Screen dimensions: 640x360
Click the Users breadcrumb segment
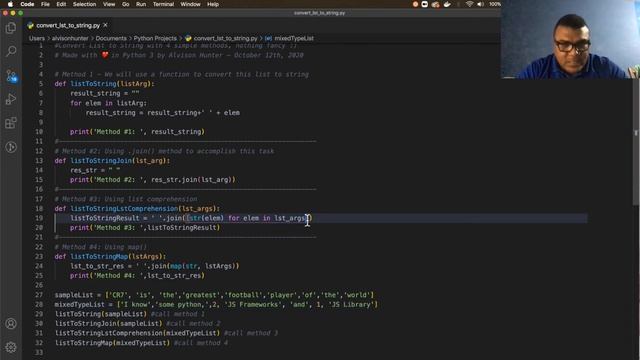tap(37, 38)
